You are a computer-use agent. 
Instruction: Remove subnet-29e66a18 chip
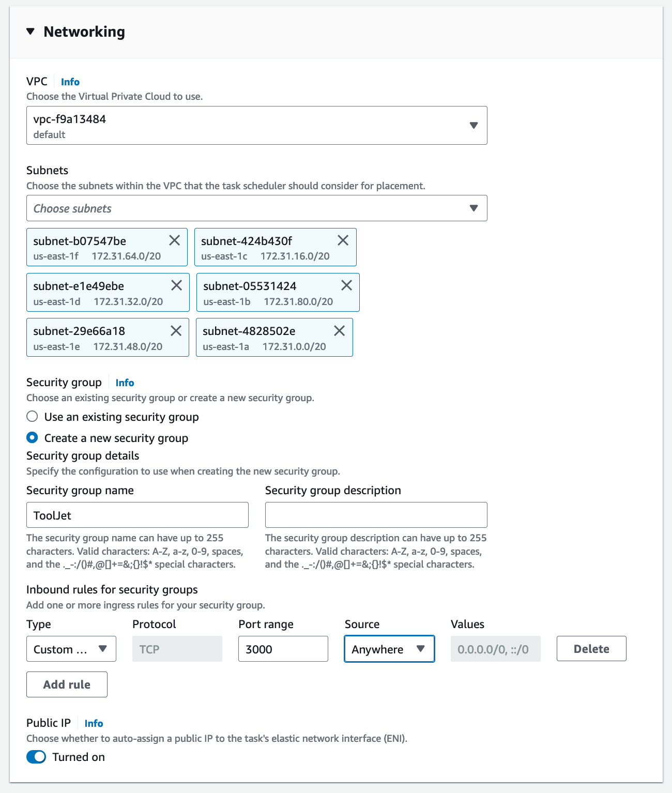[x=176, y=331]
